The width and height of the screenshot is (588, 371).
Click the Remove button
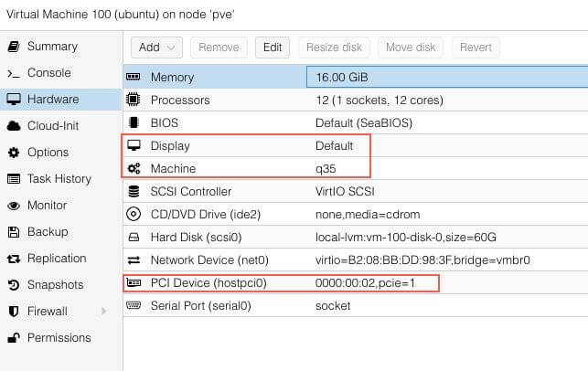pos(219,48)
